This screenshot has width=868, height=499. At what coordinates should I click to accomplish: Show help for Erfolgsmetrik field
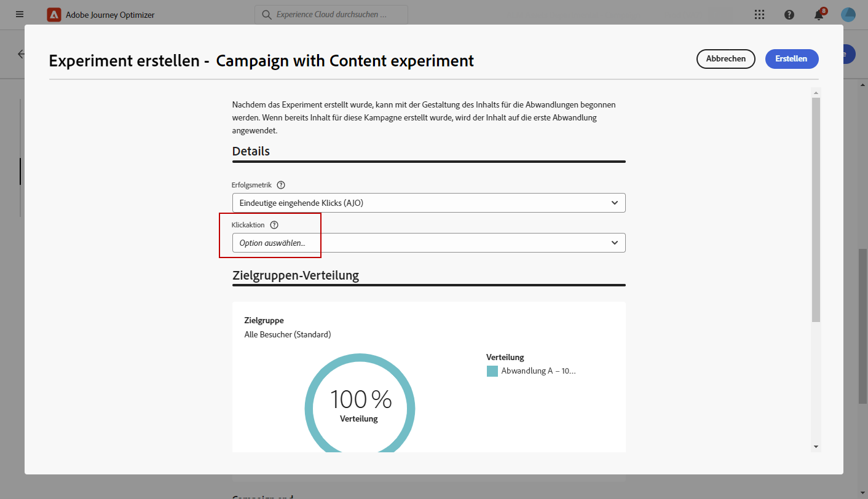click(x=281, y=185)
